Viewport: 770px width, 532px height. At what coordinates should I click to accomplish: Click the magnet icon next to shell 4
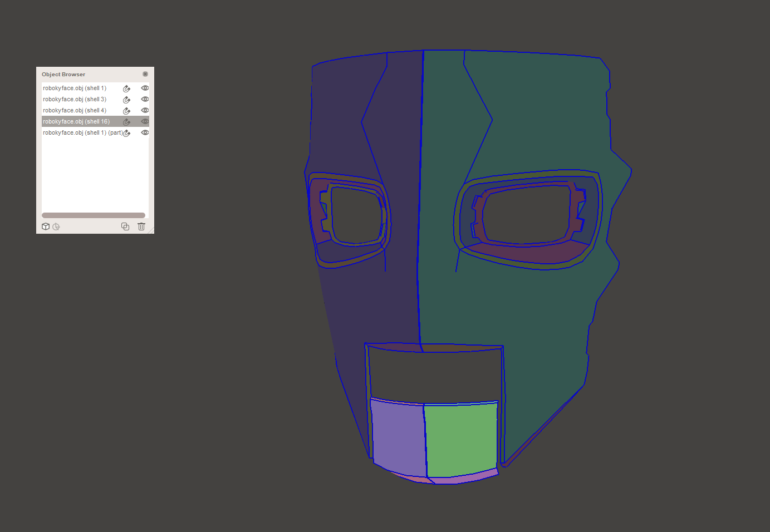[126, 110]
